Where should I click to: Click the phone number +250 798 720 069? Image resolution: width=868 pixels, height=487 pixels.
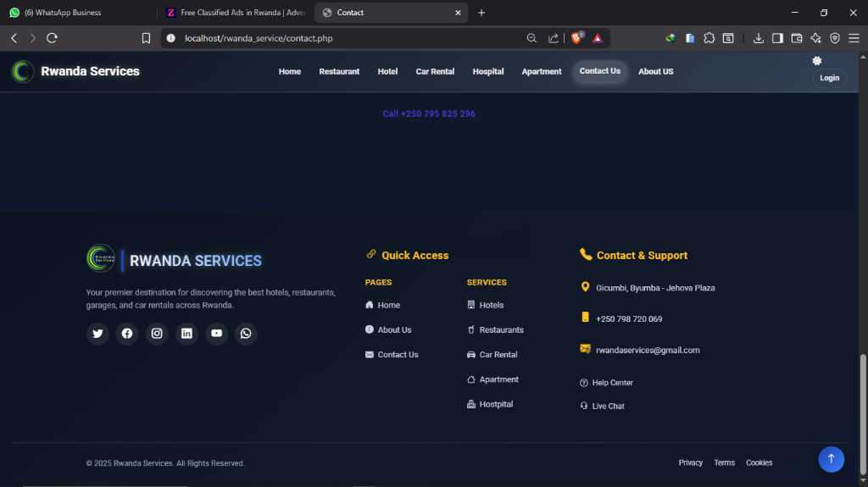click(x=629, y=318)
